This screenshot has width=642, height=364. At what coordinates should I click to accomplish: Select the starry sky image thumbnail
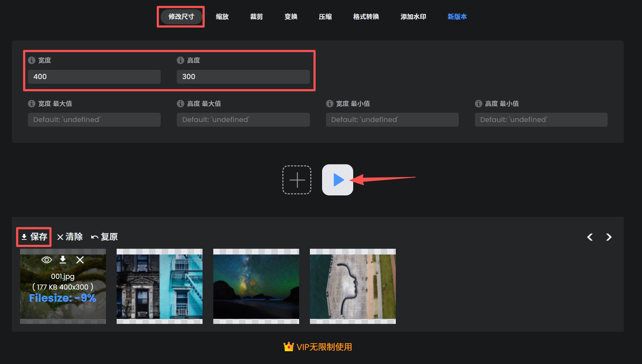coord(256,286)
